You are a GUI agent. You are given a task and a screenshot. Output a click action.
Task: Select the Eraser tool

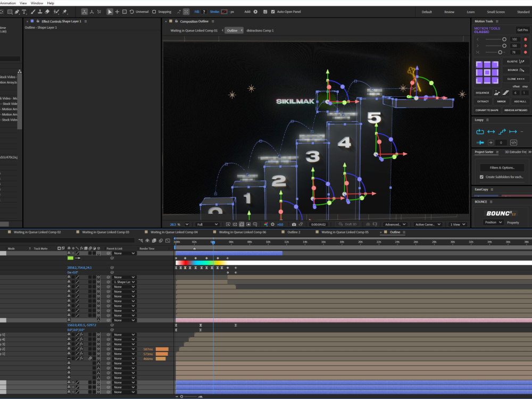47,12
